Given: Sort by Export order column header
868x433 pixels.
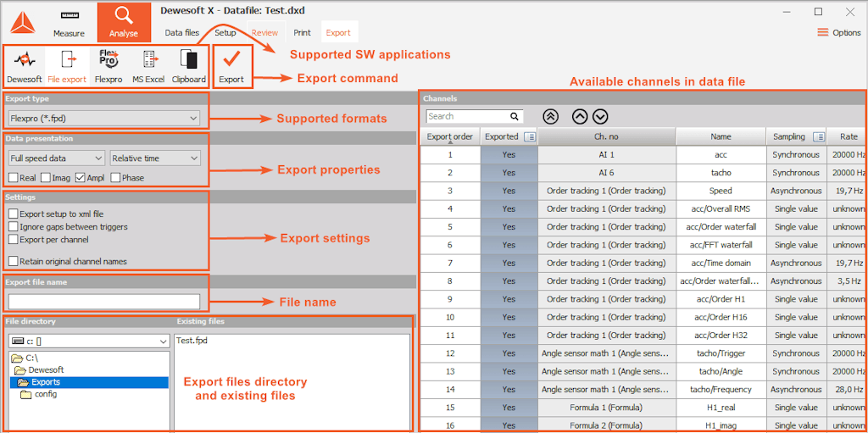Looking at the screenshot, I should pos(450,136).
